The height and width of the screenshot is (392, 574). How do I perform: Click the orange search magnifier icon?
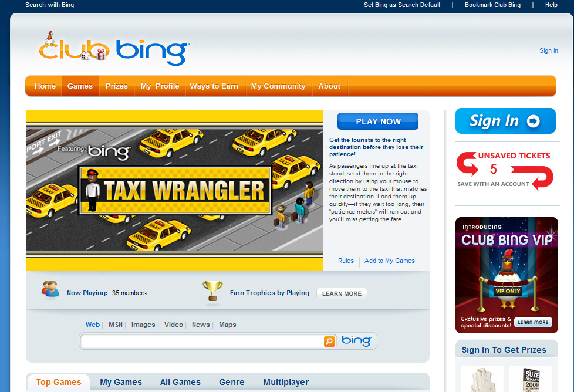329,341
